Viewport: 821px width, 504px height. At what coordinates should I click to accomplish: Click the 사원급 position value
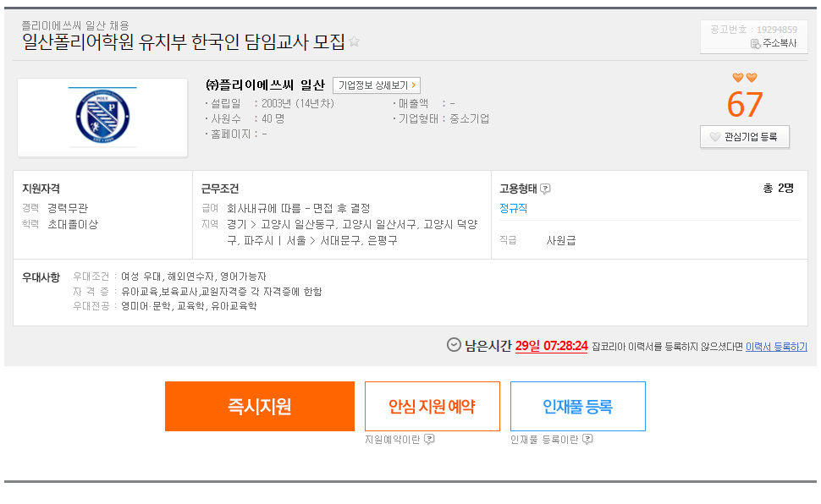[561, 240]
